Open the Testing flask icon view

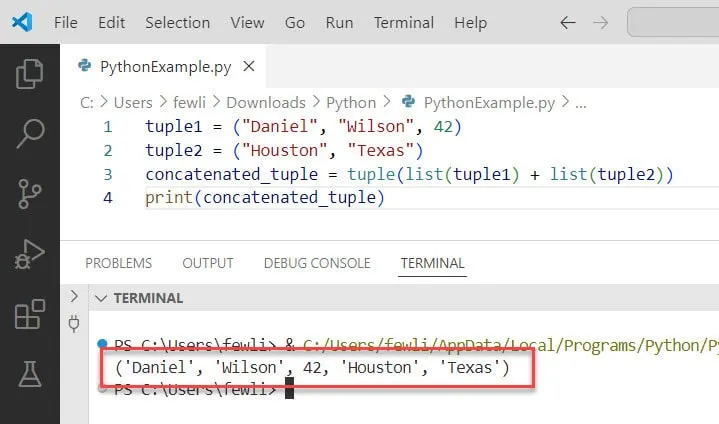[x=30, y=375]
